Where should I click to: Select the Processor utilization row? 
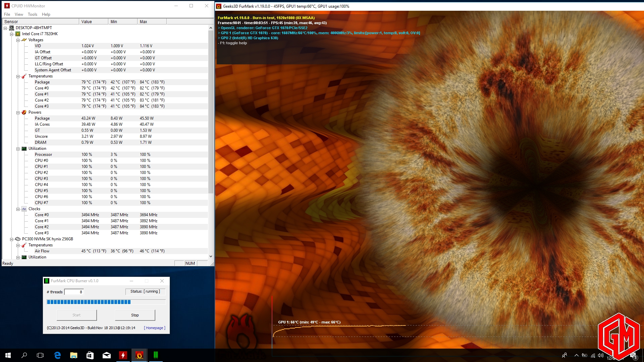pos(105,155)
